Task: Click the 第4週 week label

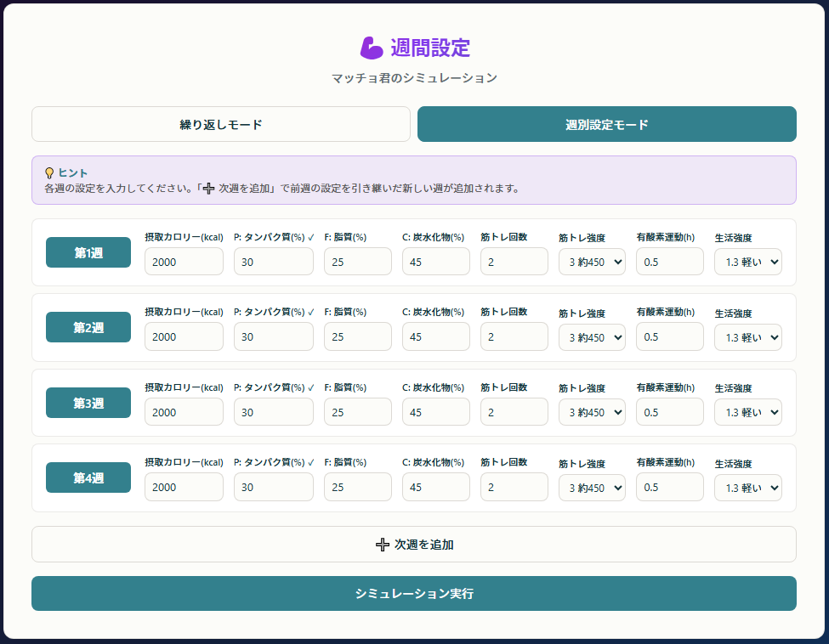Action: [x=88, y=477]
